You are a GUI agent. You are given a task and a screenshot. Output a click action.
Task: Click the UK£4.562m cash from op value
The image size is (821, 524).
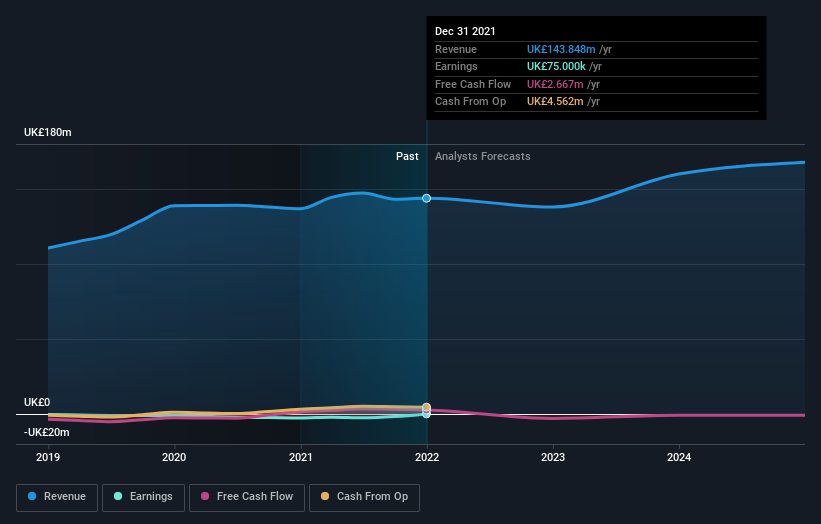tap(555, 102)
